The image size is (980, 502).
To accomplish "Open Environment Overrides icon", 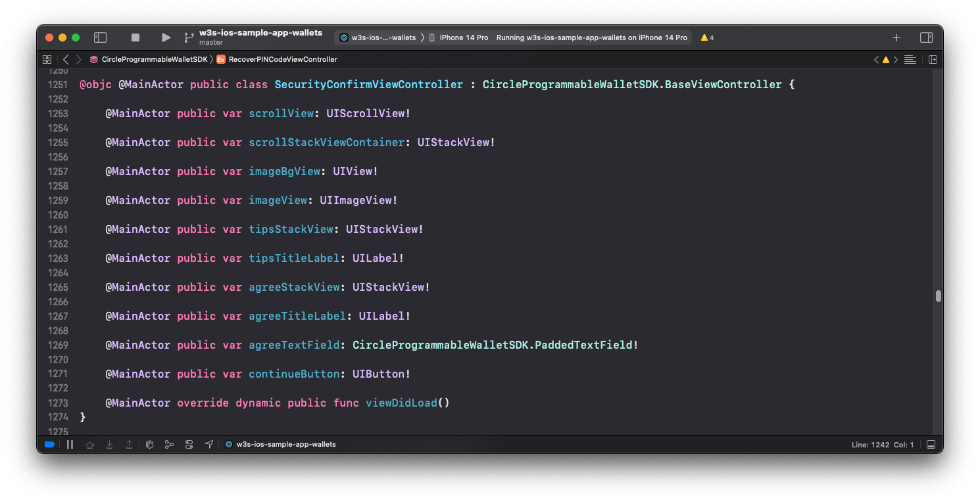I will coord(189,445).
